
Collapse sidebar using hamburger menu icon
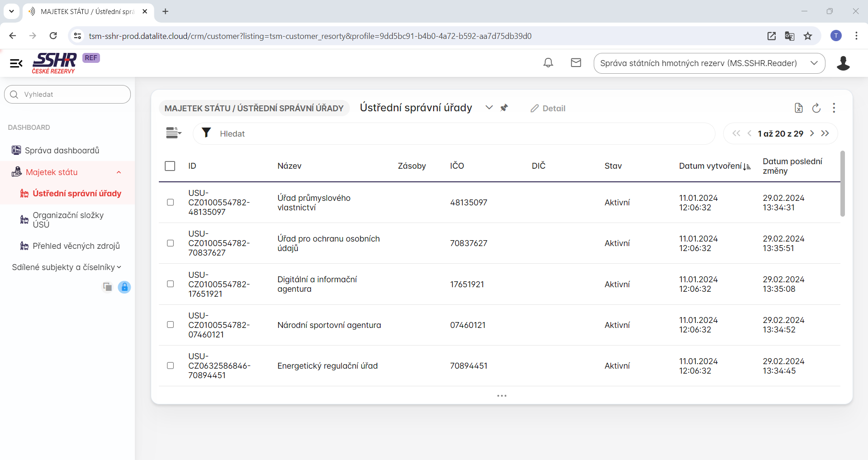(x=16, y=63)
